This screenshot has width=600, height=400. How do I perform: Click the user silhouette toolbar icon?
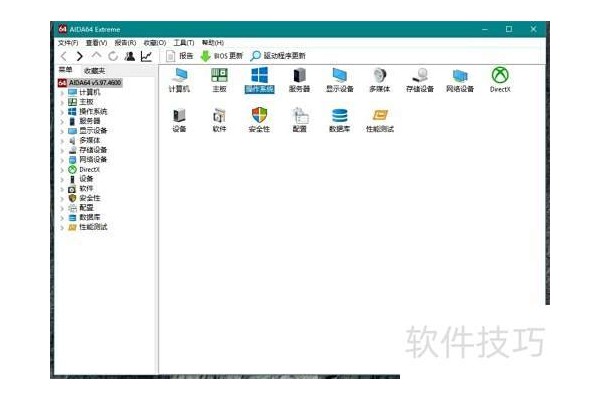(x=130, y=56)
